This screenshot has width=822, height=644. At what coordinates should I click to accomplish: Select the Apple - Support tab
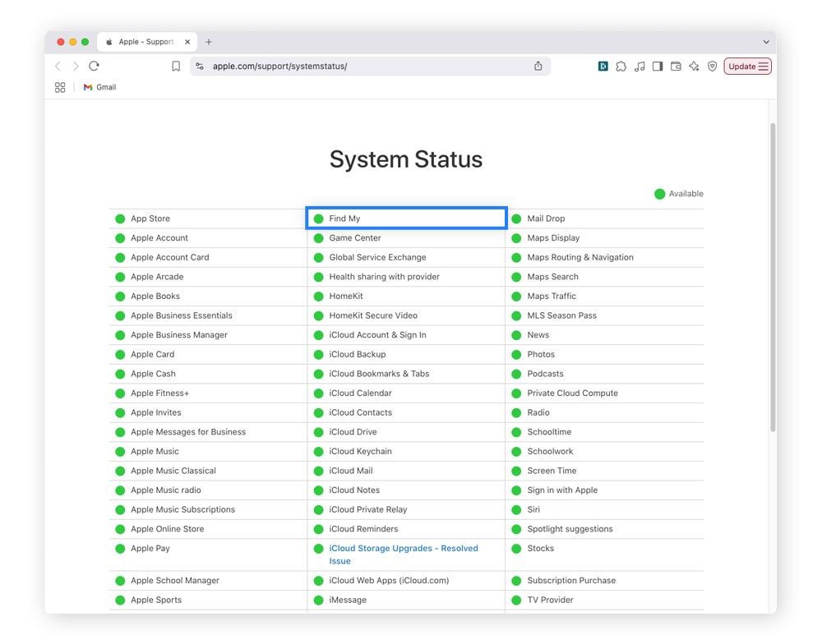[145, 42]
